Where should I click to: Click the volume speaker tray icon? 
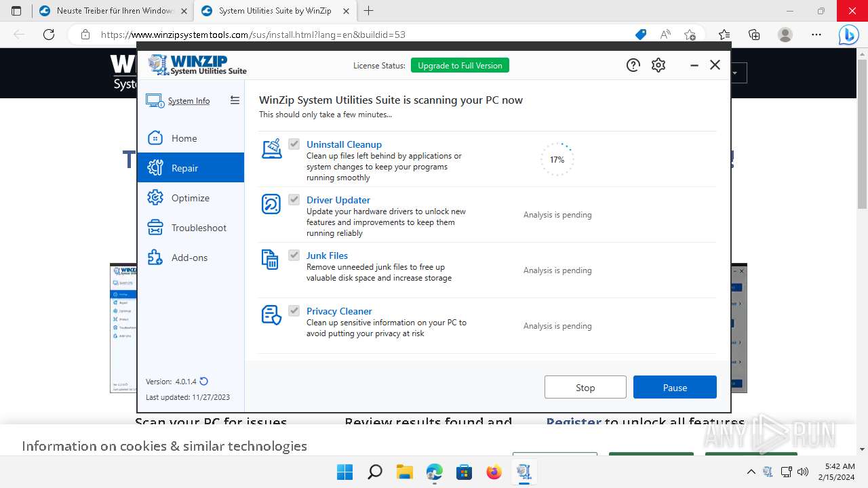tap(803, 472)
